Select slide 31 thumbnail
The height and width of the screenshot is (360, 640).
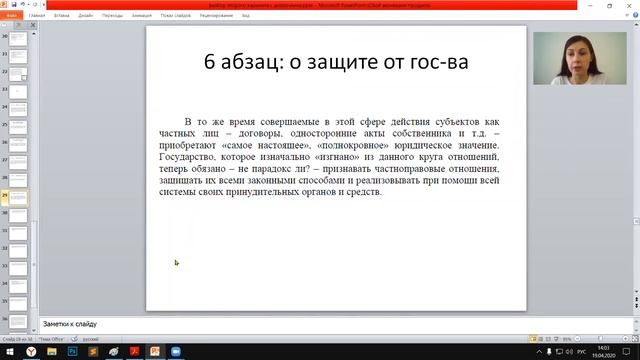[x=18, y=233]
